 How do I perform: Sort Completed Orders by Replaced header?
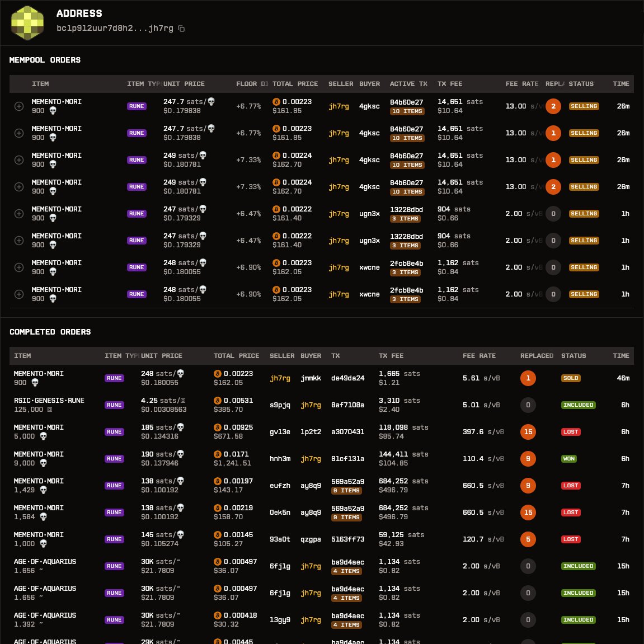click(537, 356)
